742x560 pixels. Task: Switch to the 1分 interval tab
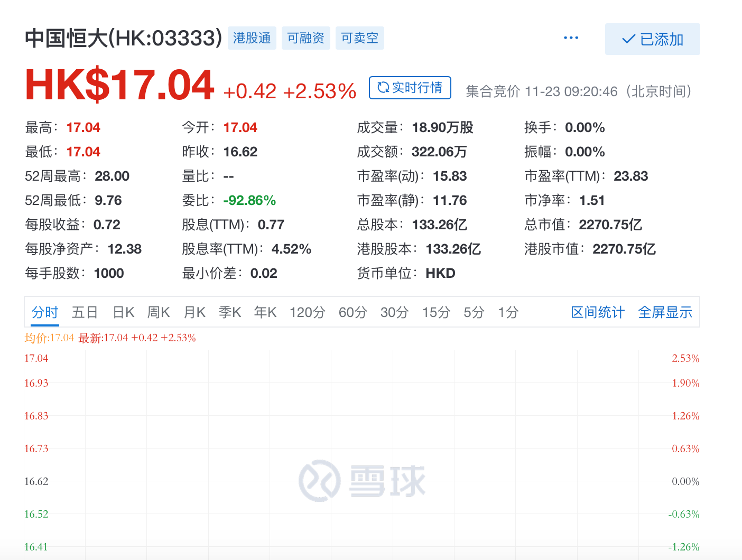tap(508, 312)
